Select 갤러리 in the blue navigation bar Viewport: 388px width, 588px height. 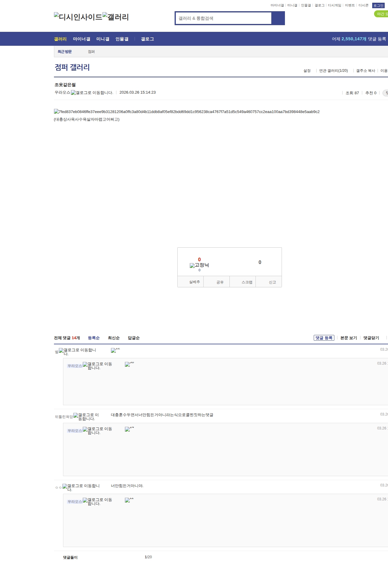point(60,39)
